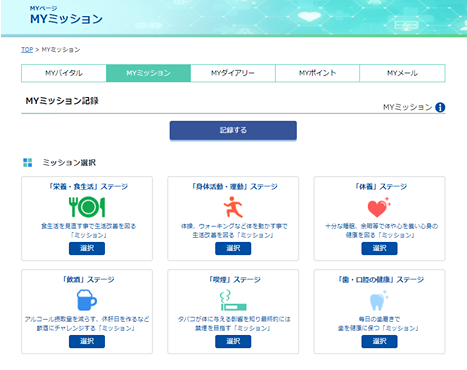Click the 「歯・口腔の健康」ステージ title
Screen dimensions: 467x370
click(380, 280)
